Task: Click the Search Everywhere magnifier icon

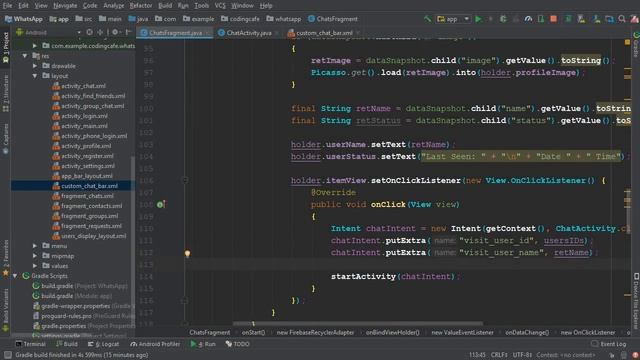Action: coord(622,19)
